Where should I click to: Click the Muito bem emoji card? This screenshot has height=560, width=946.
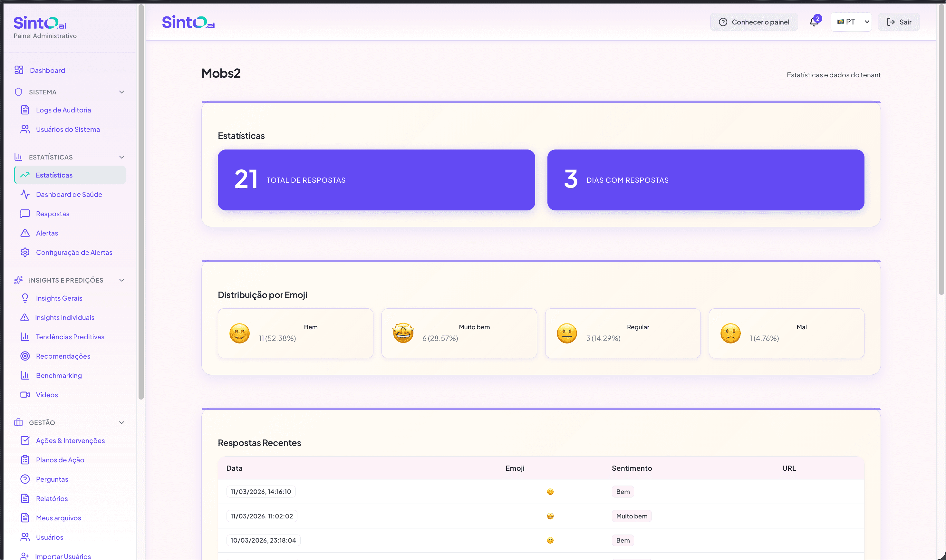[459, 333]
